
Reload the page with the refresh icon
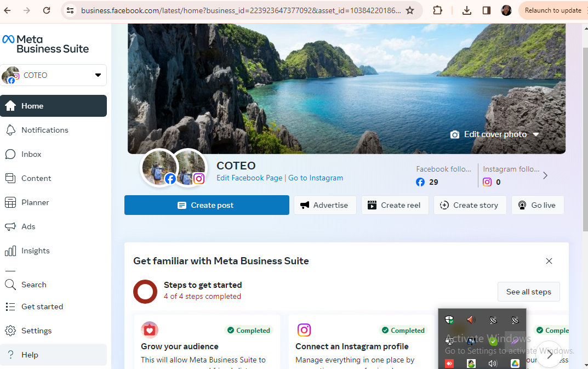(x=47, y=10)
